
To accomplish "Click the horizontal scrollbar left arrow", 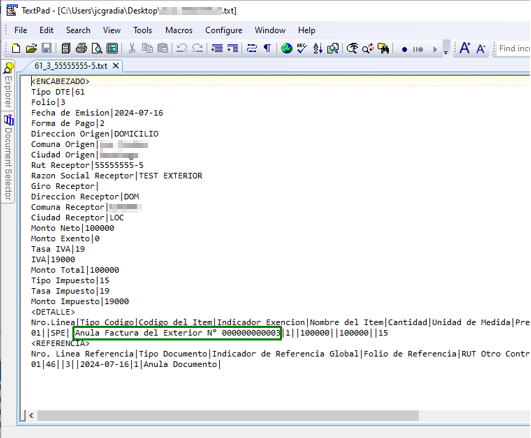I will [x=31, y=415].
